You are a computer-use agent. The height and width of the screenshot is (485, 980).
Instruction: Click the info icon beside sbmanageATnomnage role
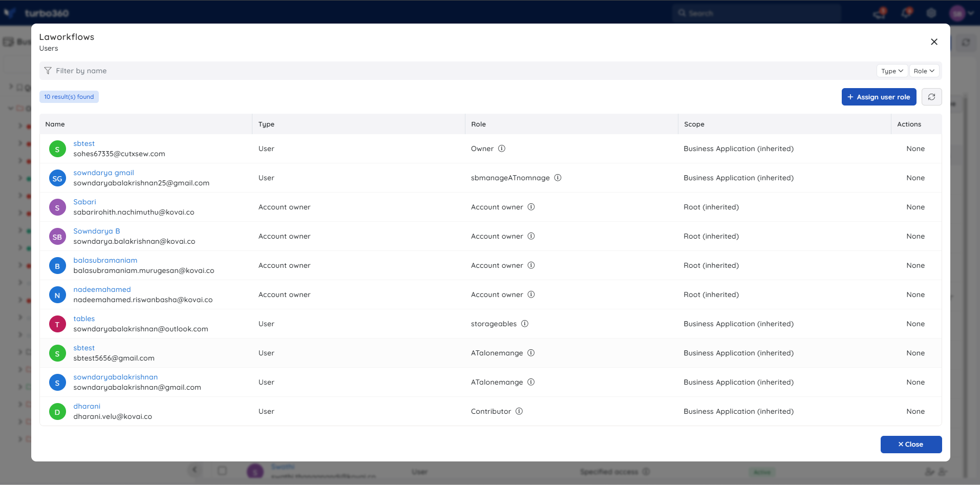coord(558,178)
